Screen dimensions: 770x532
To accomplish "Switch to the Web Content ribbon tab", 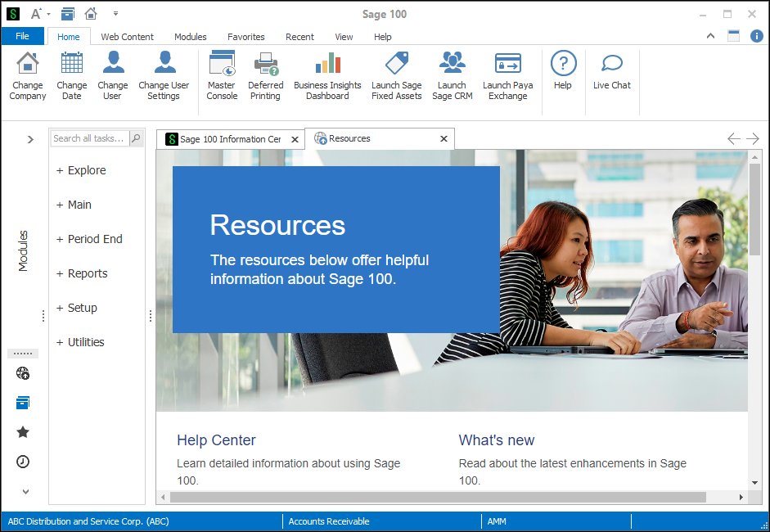I will (127, 37).
